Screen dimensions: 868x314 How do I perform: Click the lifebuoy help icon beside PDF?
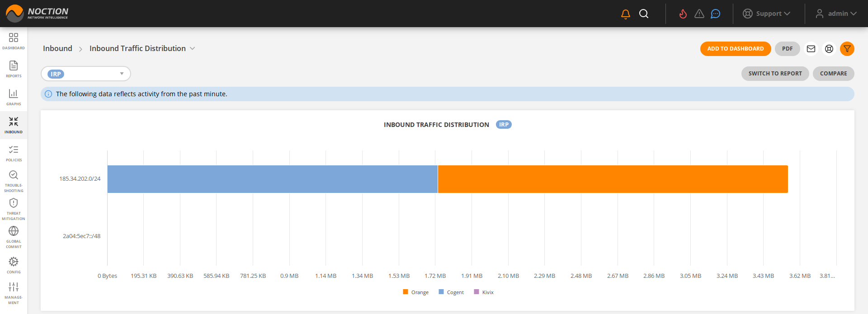[829, 49]
